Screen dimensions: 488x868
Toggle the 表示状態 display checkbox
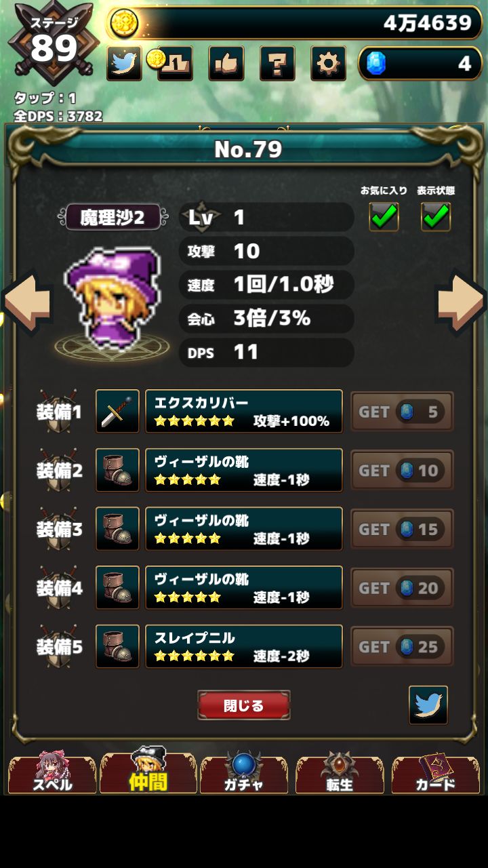pyautogui.click(x=436, y=216)
